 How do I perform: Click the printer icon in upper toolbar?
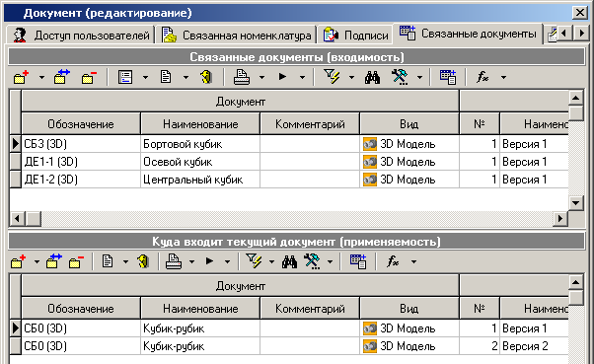(242, 77)
